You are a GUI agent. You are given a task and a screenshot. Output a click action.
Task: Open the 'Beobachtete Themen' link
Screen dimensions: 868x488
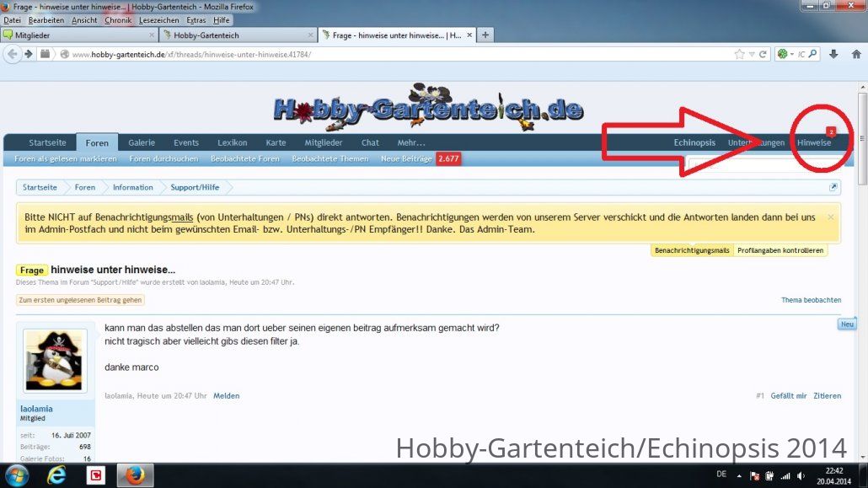(x=330, y=159)
